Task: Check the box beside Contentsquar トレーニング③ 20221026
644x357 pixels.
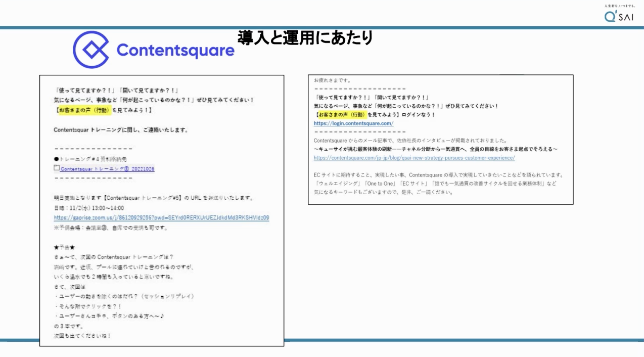Action: (57, 168)
